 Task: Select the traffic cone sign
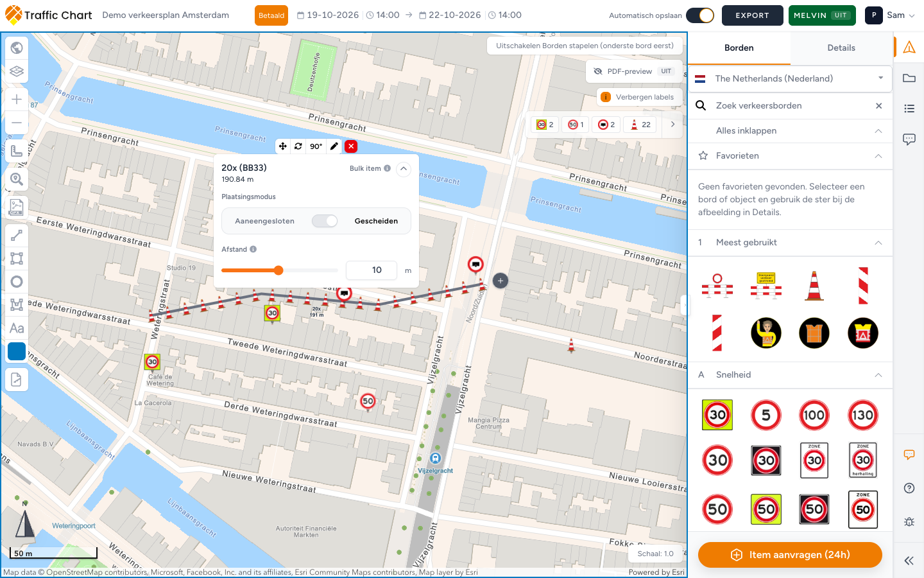(814, 286)
